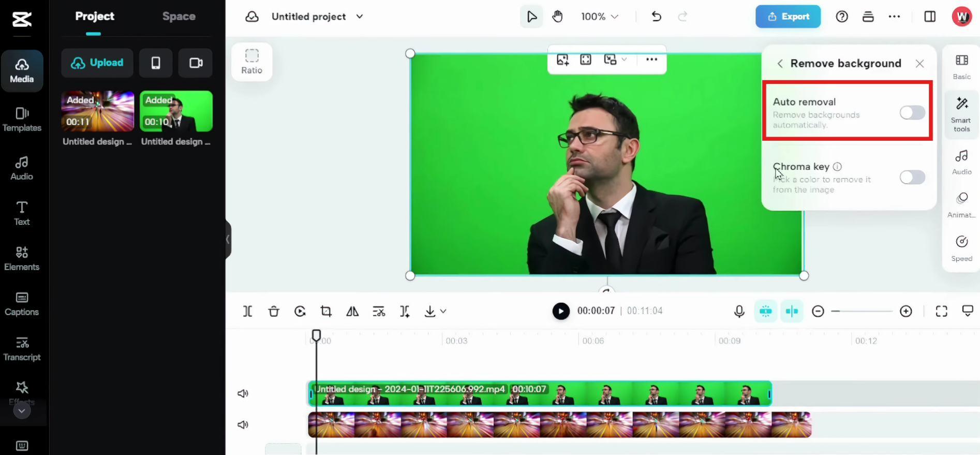Open the Elements panel
Image resolution: width=980 pixels, height=455 pixels.
pyautogui.click(x=22, y=258)
